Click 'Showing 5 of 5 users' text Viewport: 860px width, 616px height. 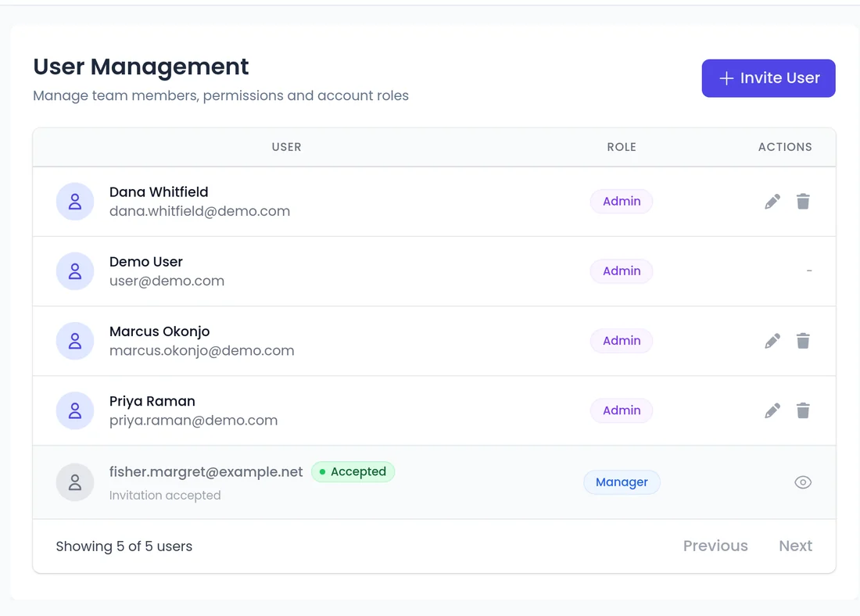(124, 546)
